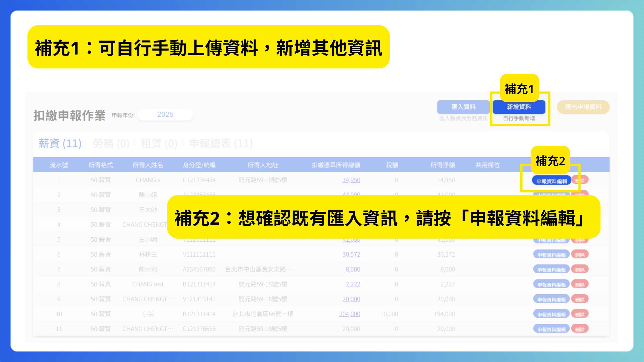This screenshot has height=362, width=644.
Task: Open the 14,950 income total link
Action: tap(351, 180)
